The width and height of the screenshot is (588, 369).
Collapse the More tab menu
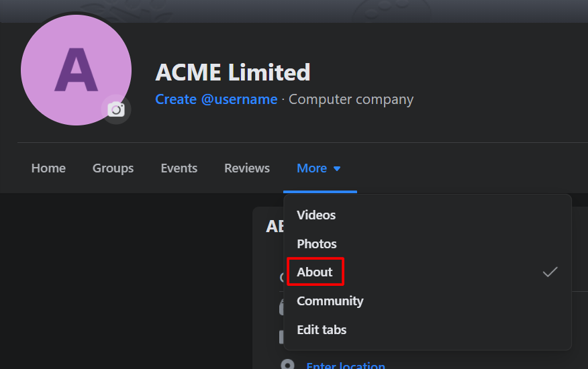click(320, 168)
